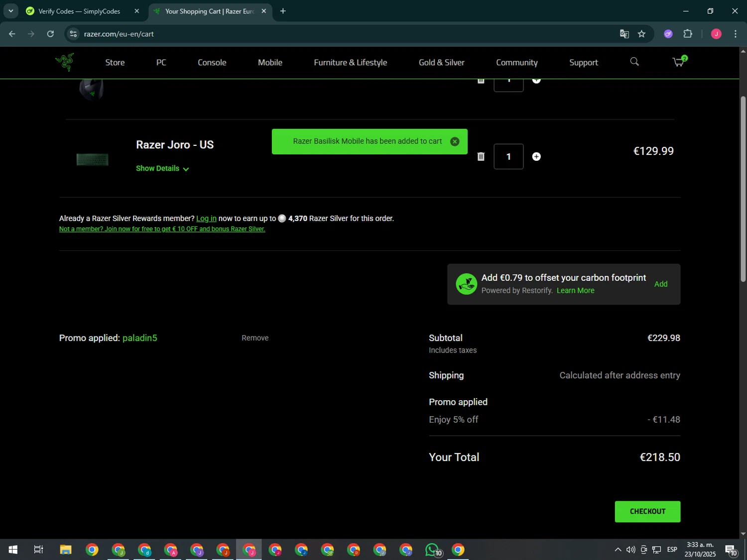Screen dimensions: 747x560
Task: Click the Razer Joro quantity field
Action: coord(508,156)
